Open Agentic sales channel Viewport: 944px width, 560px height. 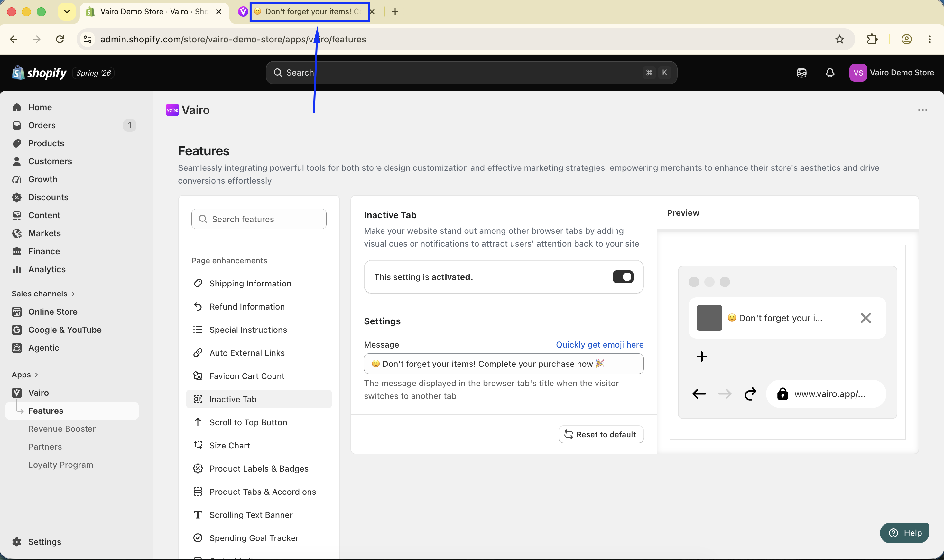tap(72, 348)
